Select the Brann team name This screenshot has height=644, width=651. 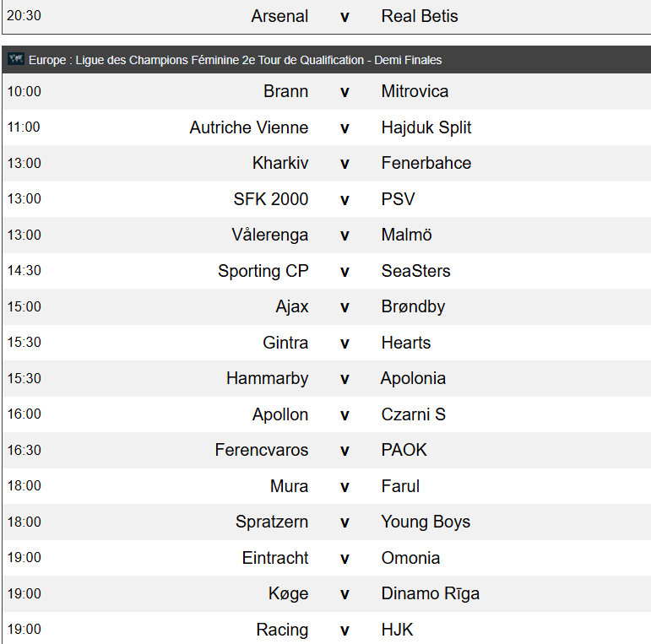point(285,91)
